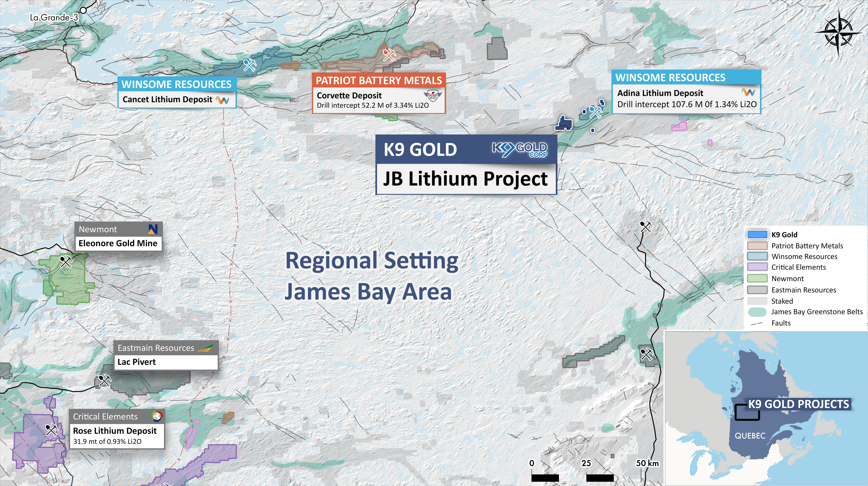
Task: Click the QUEBEC label in the inset map
Action: tap(750, 436)
